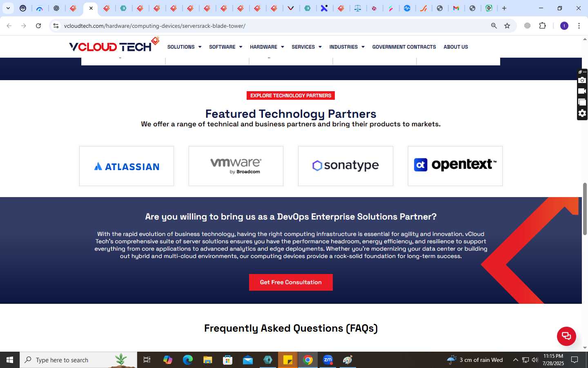This screenshot has width=588, height=368.
Task: Open Task View on the taskbar
Action: click(147, 360)
